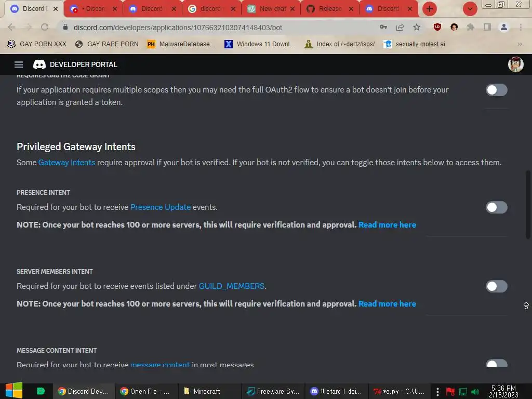Open the MalwareDatabase bookmark
532x399 pixels.
tap(181, 44)
